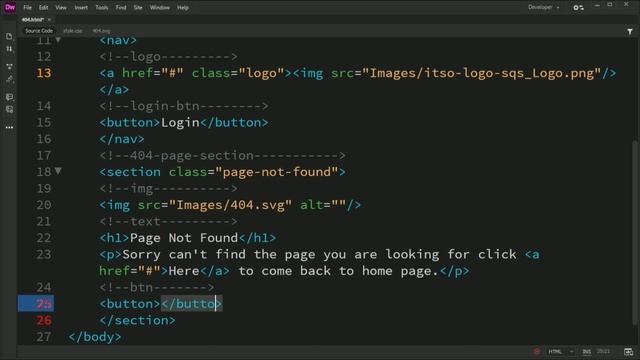Click the filter related files icon
Screen dimensions: 640x360
(x=630, y=31)
